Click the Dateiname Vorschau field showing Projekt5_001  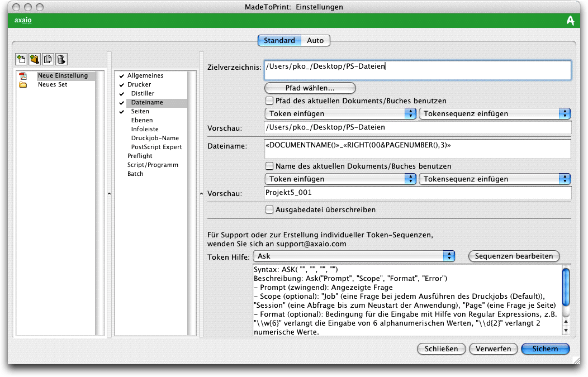418,193
